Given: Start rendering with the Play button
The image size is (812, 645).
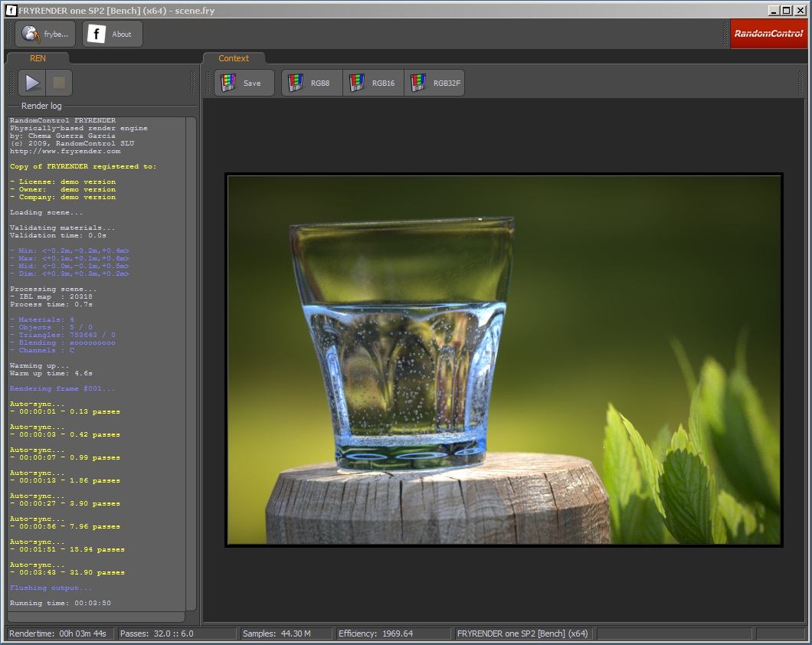Looking at the screenshot, I should click(32, 83).
